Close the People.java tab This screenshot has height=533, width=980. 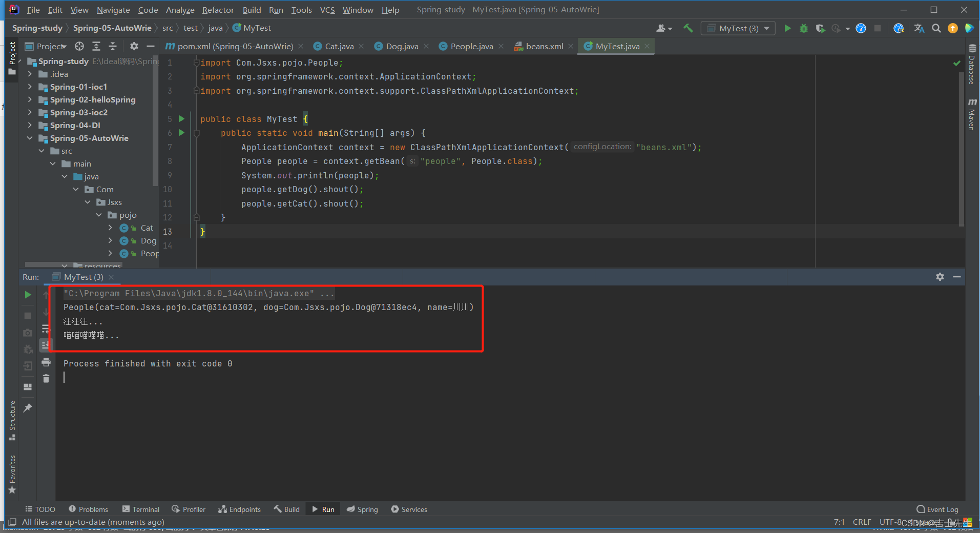point(501,46)
